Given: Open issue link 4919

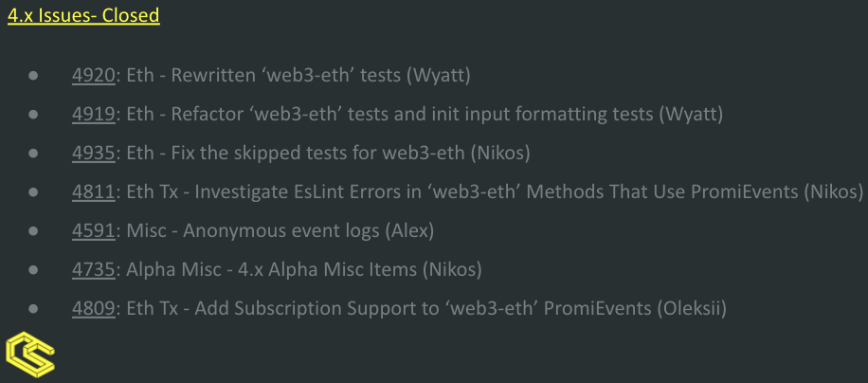Looking at the screenshot, I should 94,114.
